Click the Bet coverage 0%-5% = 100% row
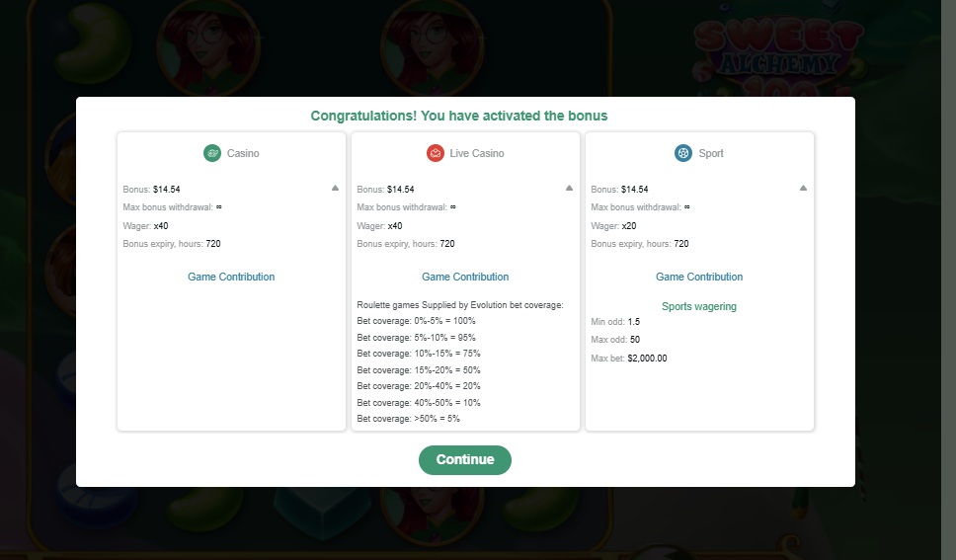 click(416, 321)
